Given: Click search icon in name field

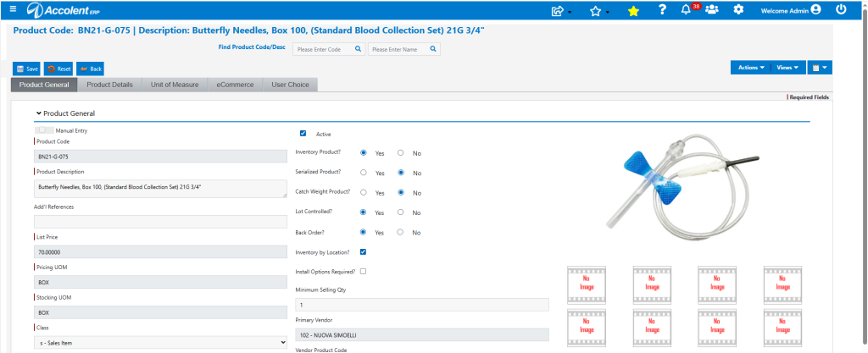Looking at the screenshot, I should (x=433, y=49).
